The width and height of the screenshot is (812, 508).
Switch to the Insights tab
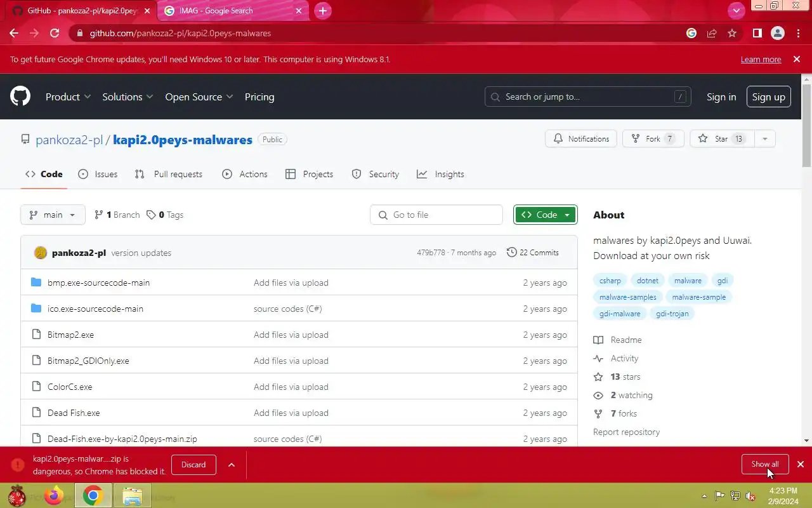(440, 174)
